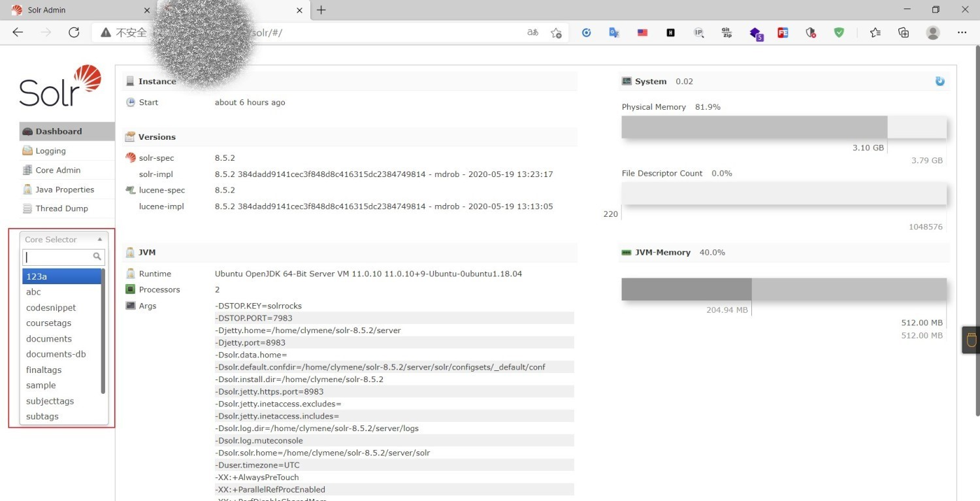Viewport: 980px width, 501px height.
Task: Open the red FE helper extension
Action: 783,33
